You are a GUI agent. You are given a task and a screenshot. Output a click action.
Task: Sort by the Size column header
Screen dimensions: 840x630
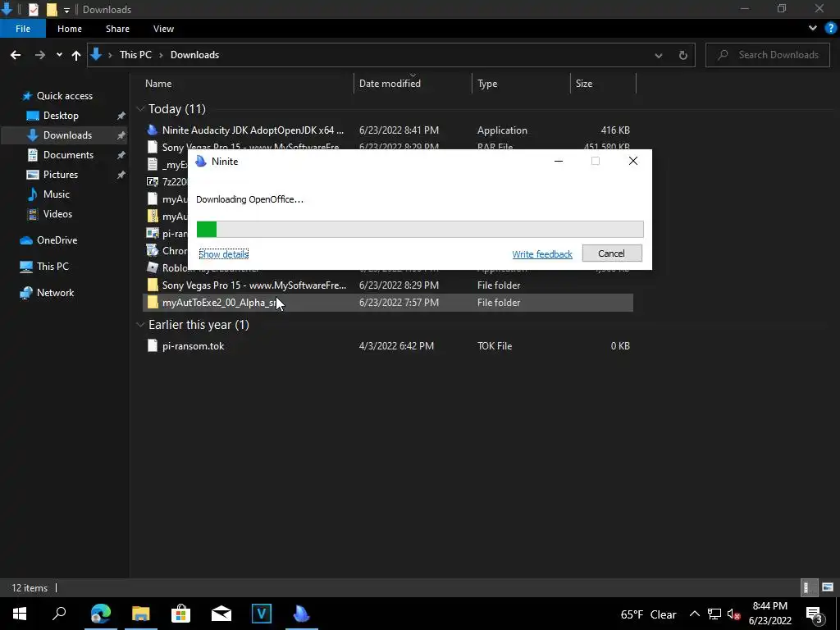point(584,84)
